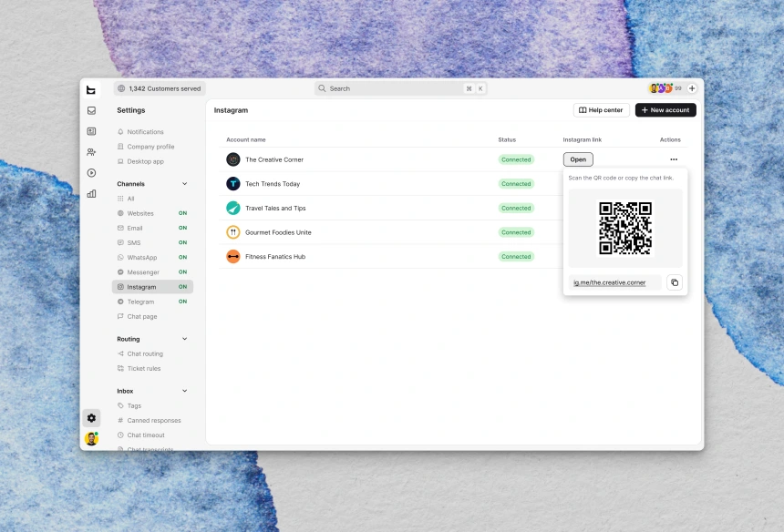Image resolution: width=784 pixels, height=532 pixels.
Task: Collapse the Routing section
Action: [184, 339]
